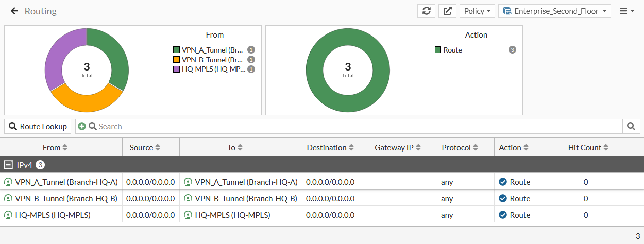Click the purple HQ-MPLS legend swatch
This screenshot has height=244, width=644.
coord(177,69)
